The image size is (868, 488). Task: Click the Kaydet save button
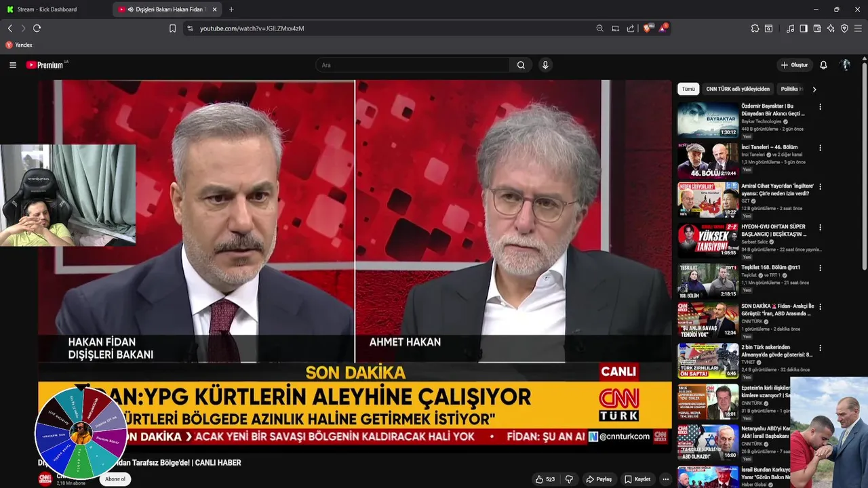pyautogui.click(x=637, y=479)
